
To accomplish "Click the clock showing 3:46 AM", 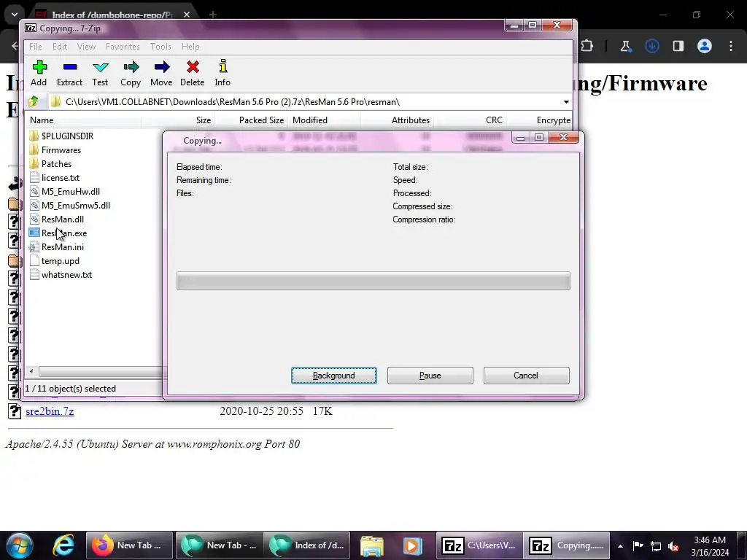I will [x=710, y=540].
